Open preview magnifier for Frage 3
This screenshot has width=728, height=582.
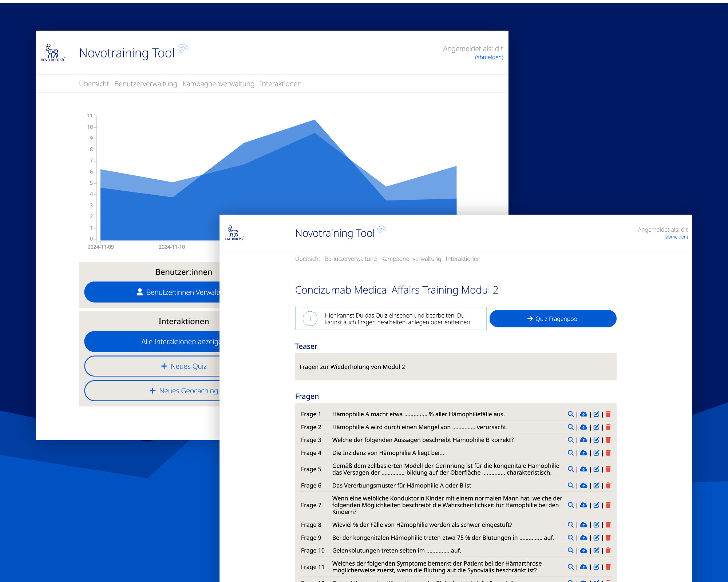[570, 440]
